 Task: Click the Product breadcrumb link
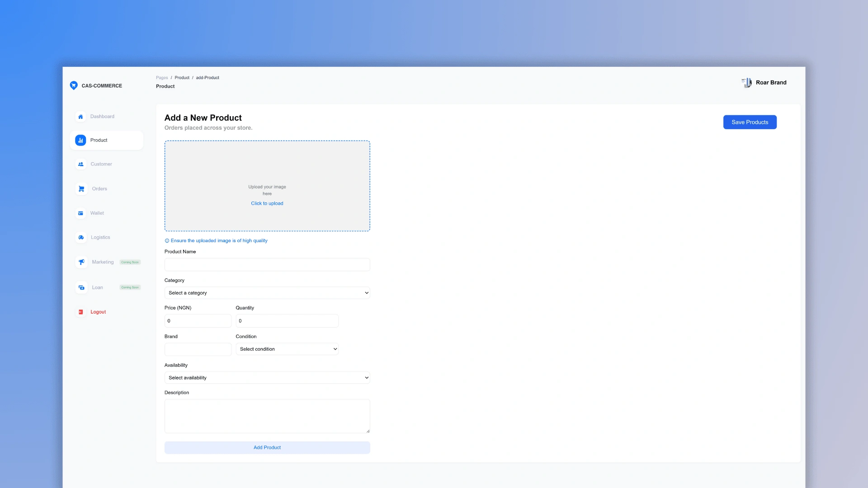pyautogui.click(x=182, y=78)
